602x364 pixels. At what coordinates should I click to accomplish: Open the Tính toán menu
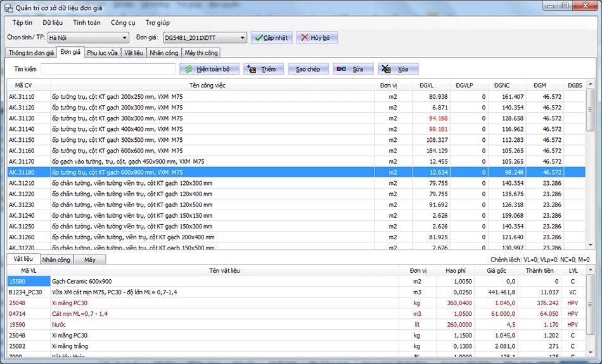click(86, 22)
